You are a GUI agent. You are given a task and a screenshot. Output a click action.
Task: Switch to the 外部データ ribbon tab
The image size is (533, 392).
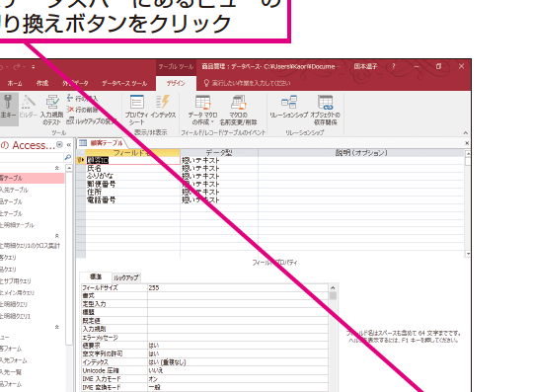pos(75,83)
